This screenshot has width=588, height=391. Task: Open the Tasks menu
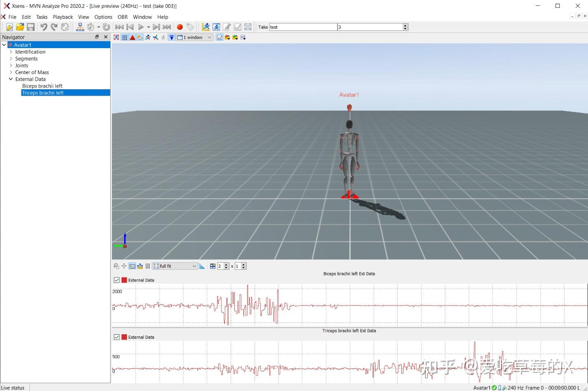tap(42, 17)
